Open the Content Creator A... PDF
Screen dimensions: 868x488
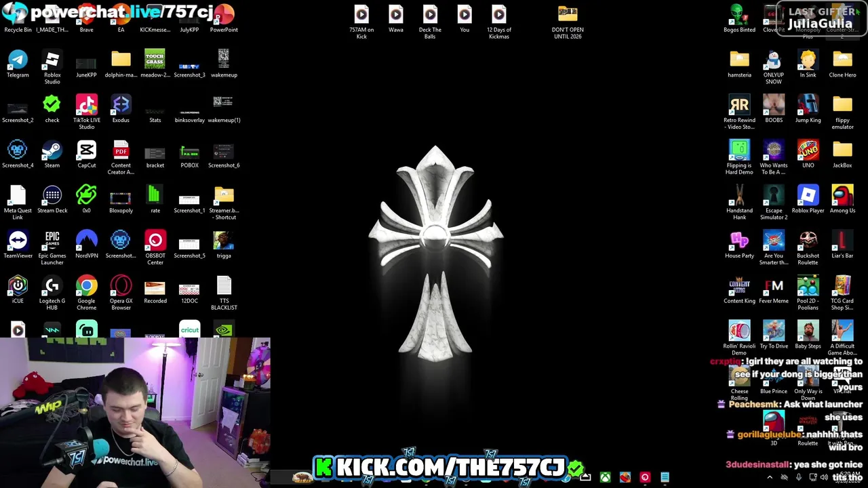(121, 157)
